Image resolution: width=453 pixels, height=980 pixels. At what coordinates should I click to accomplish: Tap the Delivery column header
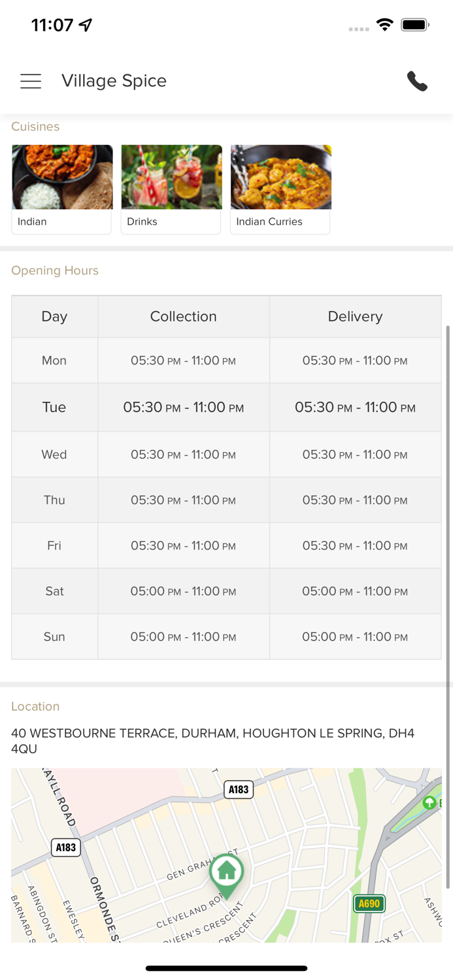(x=355, y=316)
